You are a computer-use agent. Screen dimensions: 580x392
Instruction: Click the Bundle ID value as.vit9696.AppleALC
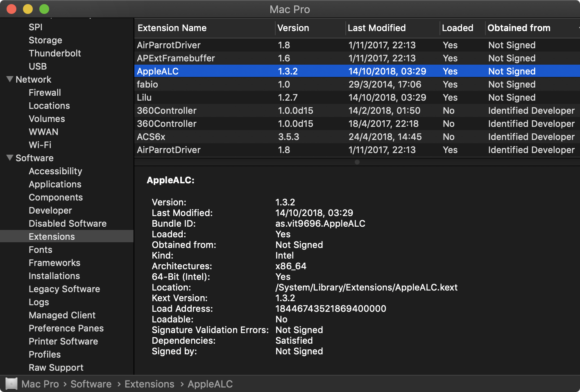[320, 223]
